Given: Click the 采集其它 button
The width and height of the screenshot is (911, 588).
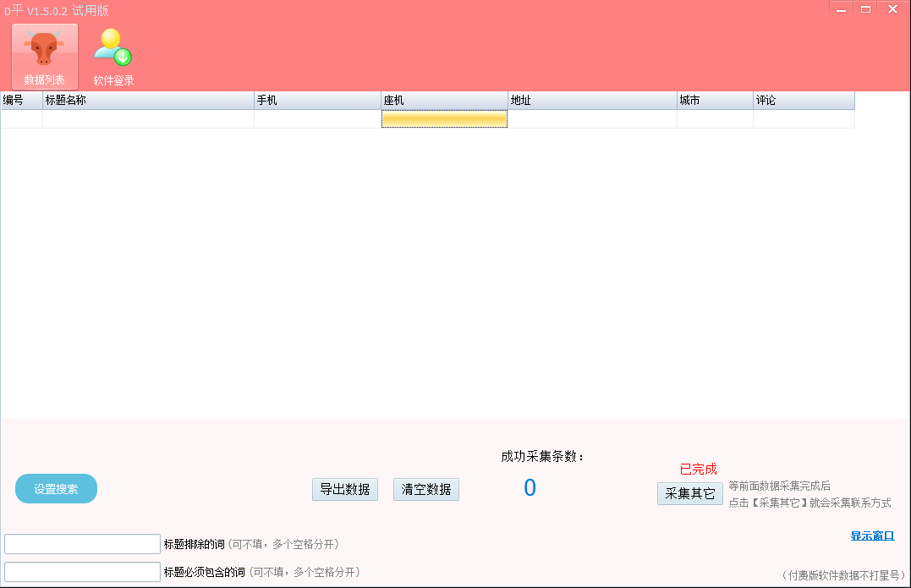Looking at the screenshot, I should tap(690, 493).
